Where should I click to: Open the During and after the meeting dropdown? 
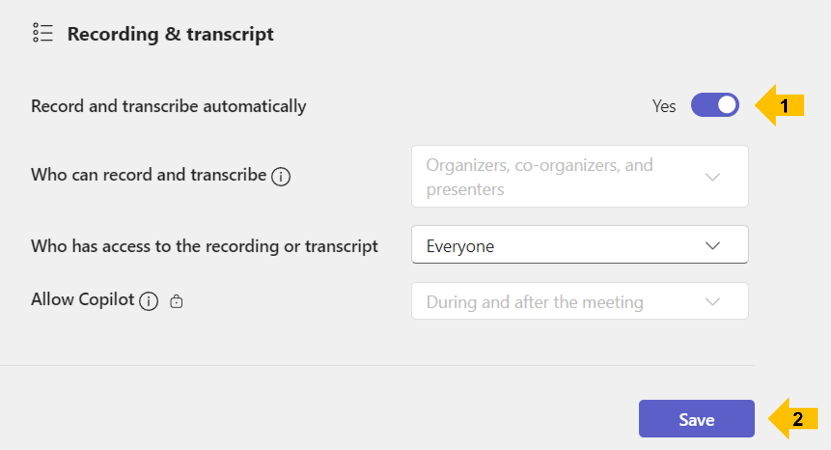pos(580,301)
